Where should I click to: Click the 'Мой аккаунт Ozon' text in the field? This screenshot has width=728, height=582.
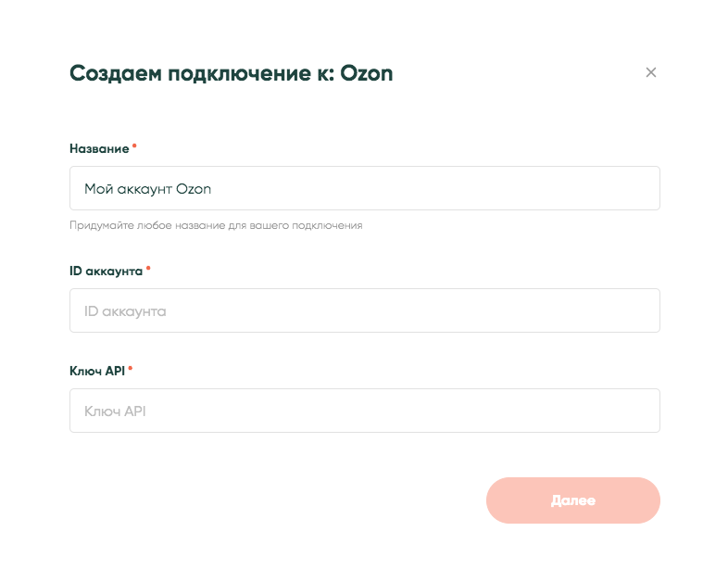(x=147, y=189)
